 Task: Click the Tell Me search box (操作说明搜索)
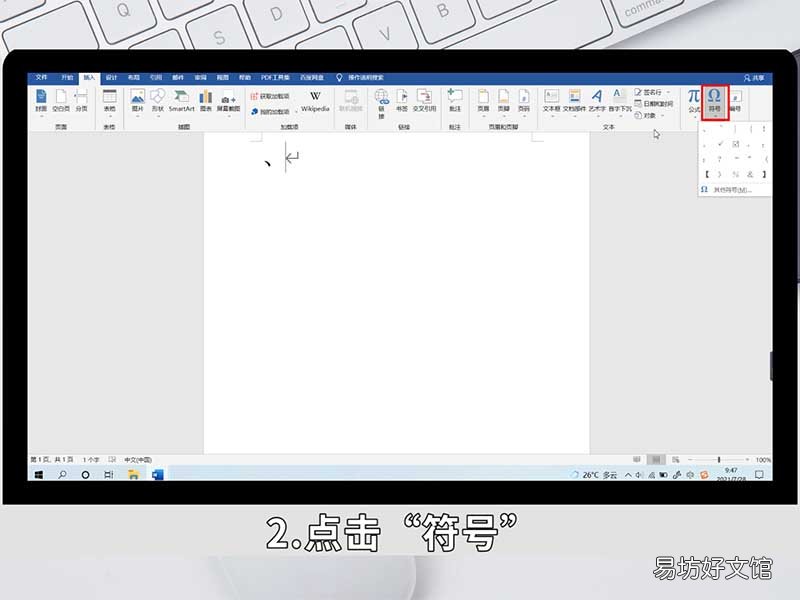[360, 78]
